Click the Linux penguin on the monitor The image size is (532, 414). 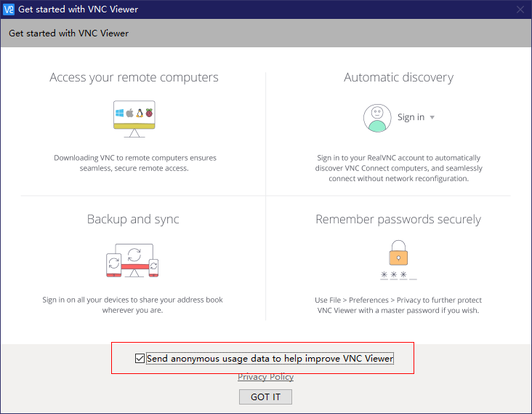click(140, 113)
